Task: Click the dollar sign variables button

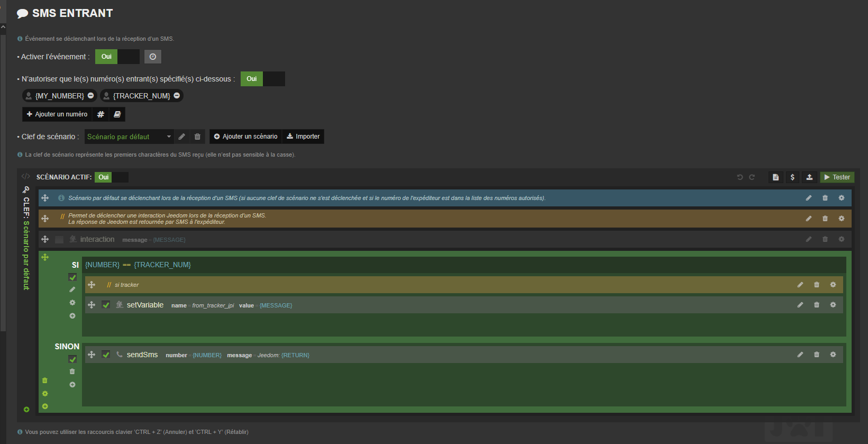Action: pyautogui.click(x=792, y=177)
